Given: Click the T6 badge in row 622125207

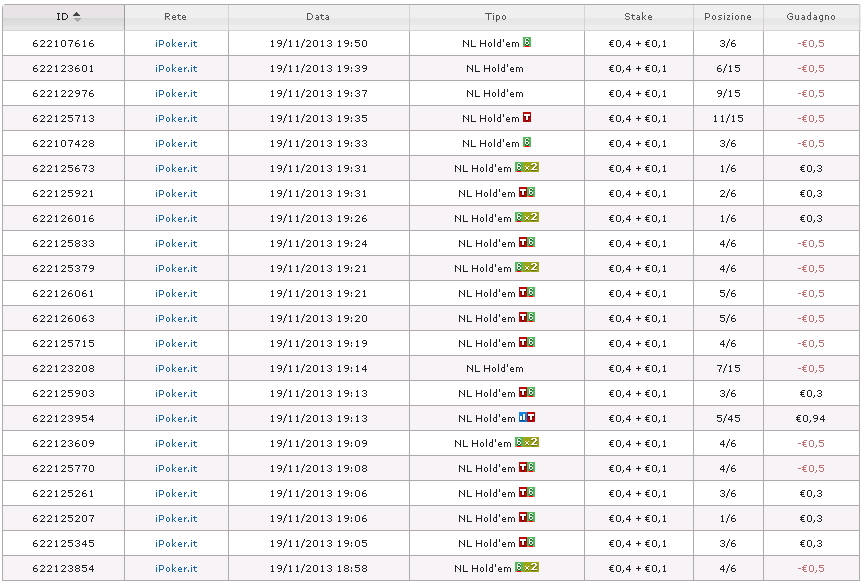Looking at the screenshot, I should [527, 517].
